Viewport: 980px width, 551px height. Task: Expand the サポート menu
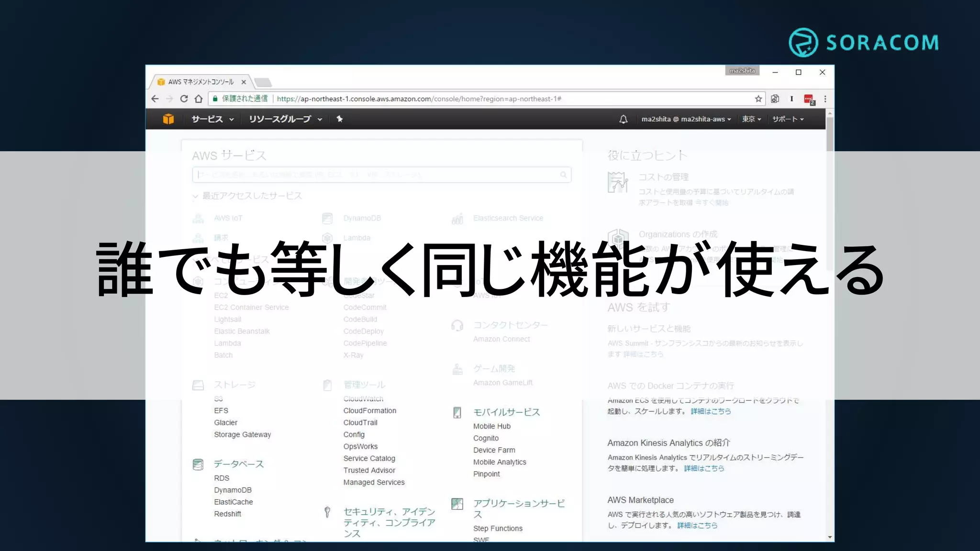point(788,119)
